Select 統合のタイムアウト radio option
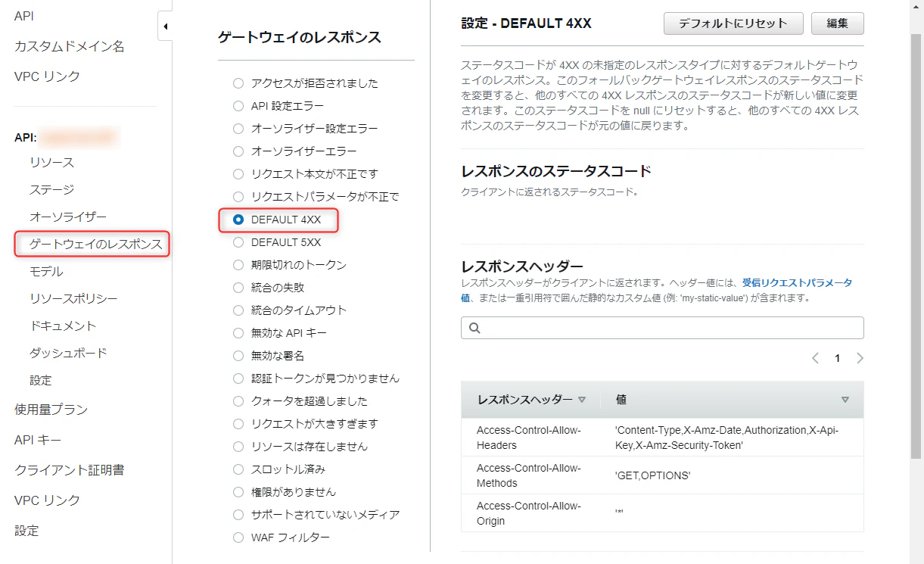Screen dimensions: 924x564 (238, 310)
